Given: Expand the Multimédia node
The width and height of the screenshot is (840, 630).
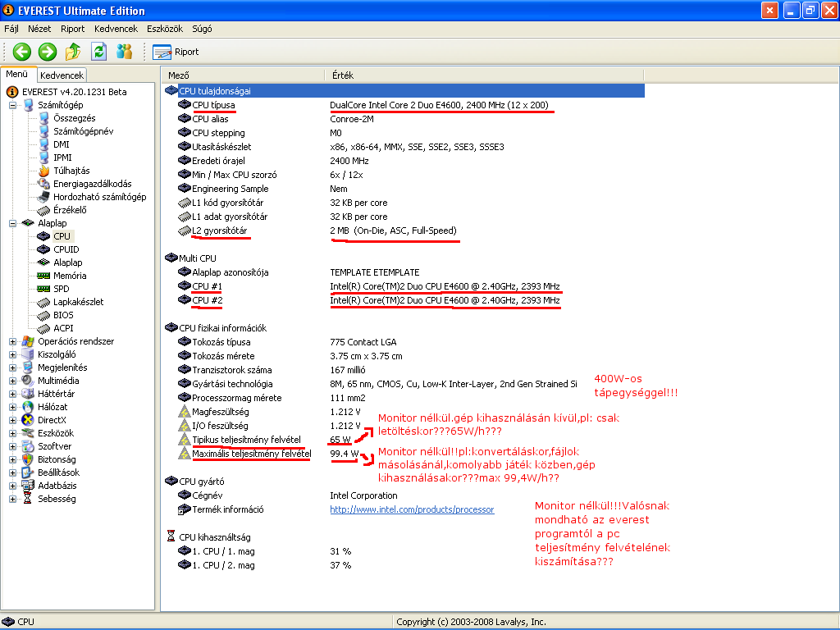Looking at the screenshot, I should tap(12, 381).
